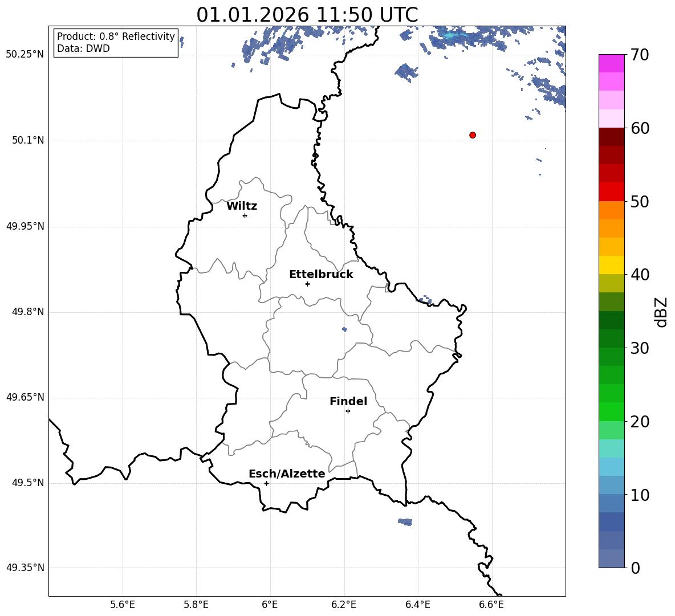Image resolution: width=675 pixels, height=616 pixels.
Task: Click the 6.2°E longitude label
Action: point(344,605)
